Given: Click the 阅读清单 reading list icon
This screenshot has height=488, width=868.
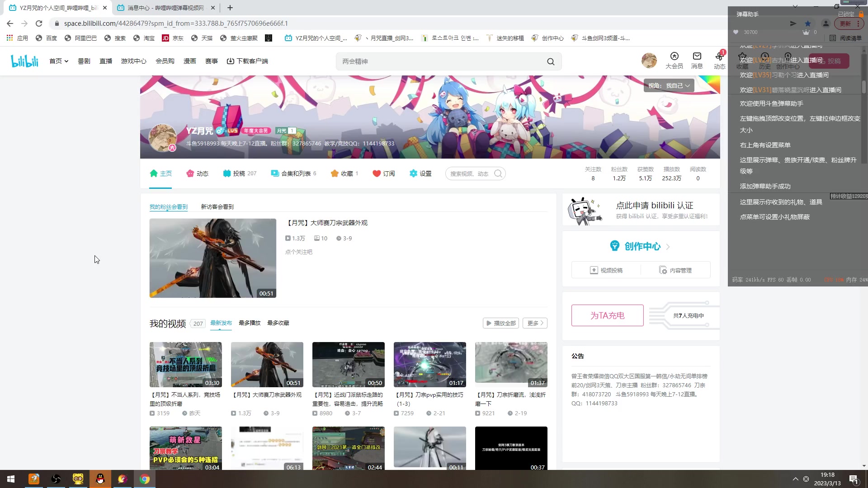Looking at the screenshot, I should coord(845,38).
